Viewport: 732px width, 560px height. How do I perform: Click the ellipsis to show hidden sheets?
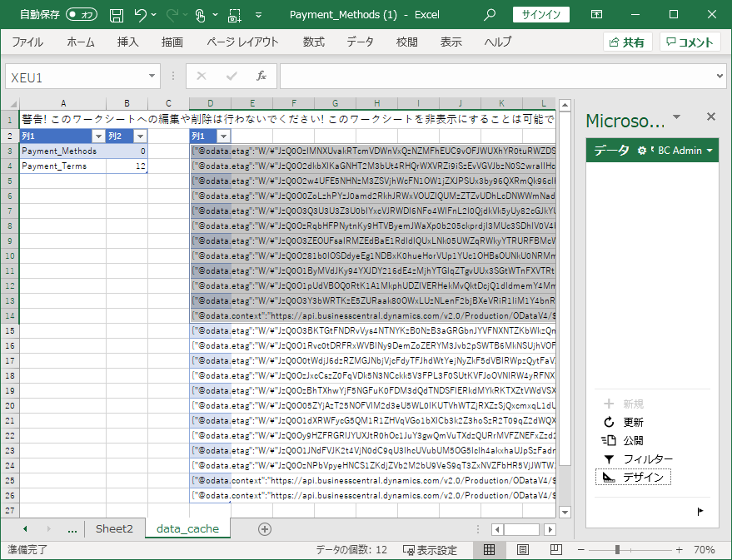pyautogui.click(x=72, y=530)
